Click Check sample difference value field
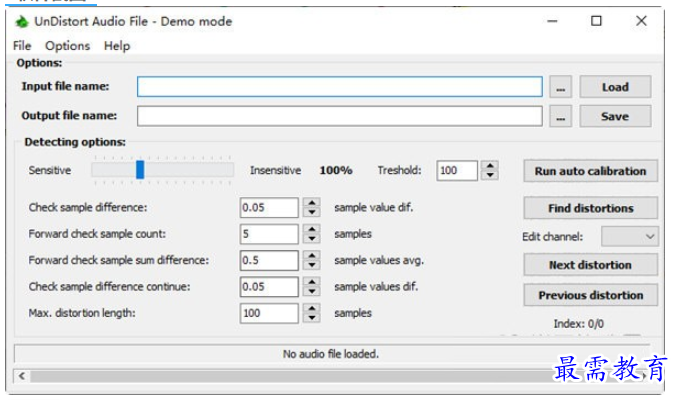 pyautogui.click(x=269, y=207)
